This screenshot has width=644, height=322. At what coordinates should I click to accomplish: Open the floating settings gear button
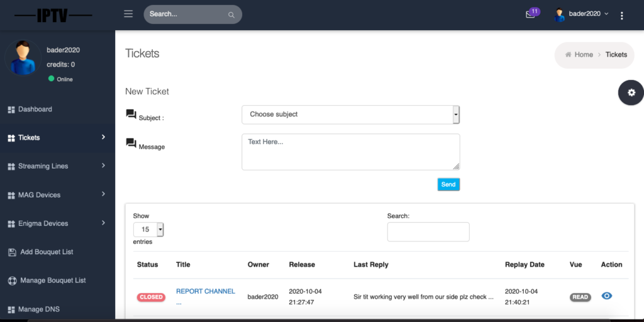(x=631, y=92)
